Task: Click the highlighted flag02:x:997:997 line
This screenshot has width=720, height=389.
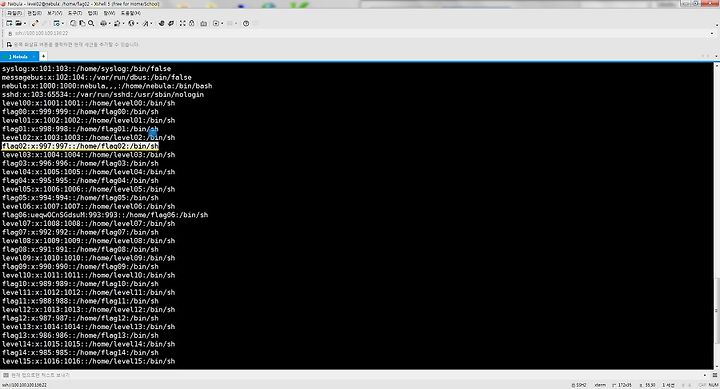Action: point(80,146)
